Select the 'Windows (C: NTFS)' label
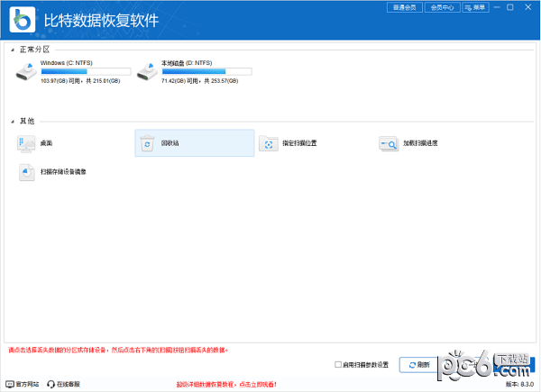Viewport: 541px width, 392px height. pos(66,63)
